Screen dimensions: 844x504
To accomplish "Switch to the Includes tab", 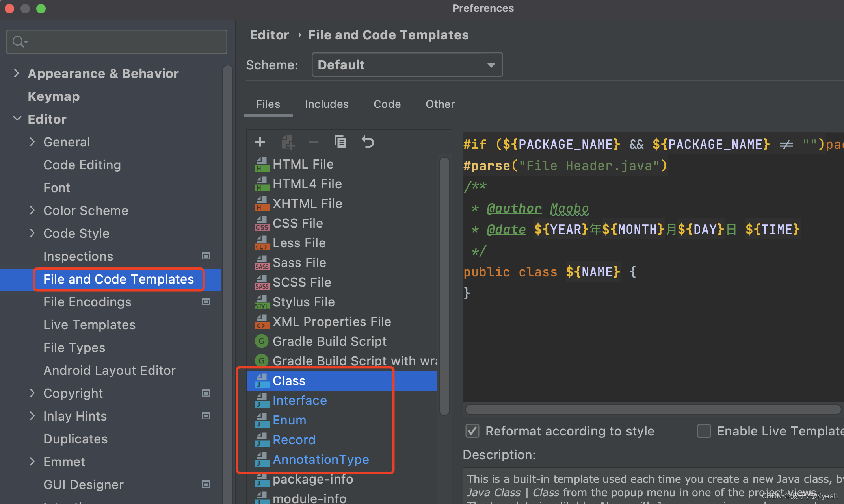I will (326, 104).
